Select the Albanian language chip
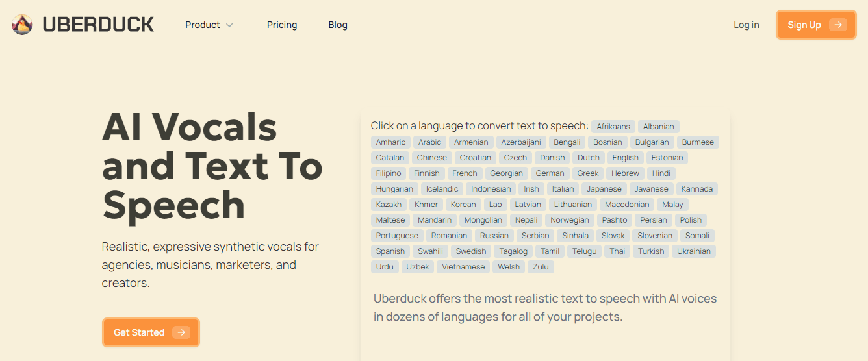The image size is (868, 361). point(659,127)
